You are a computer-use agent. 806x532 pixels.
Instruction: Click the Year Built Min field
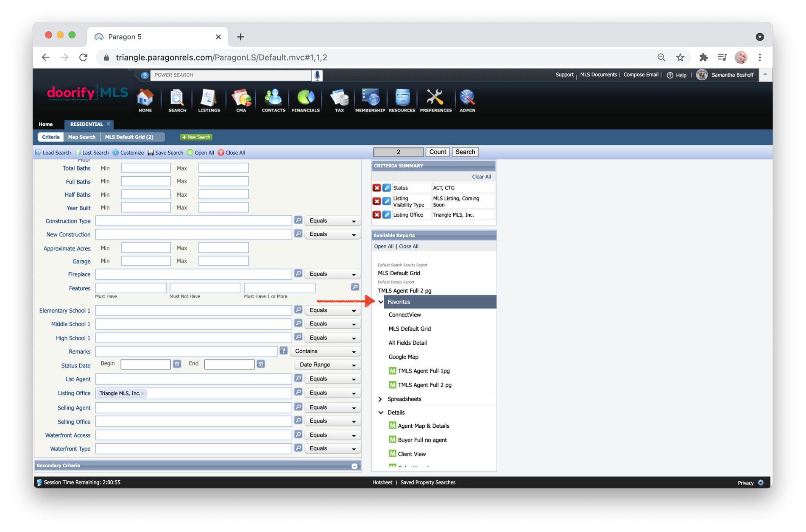point(146,207)
